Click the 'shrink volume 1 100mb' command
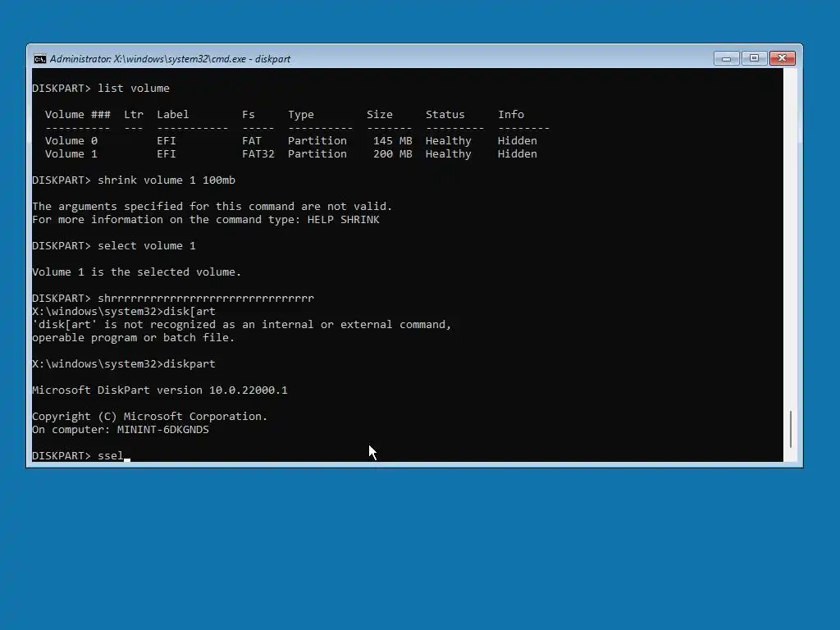This screenshot has height=630, width=840. tap(166, 180)
